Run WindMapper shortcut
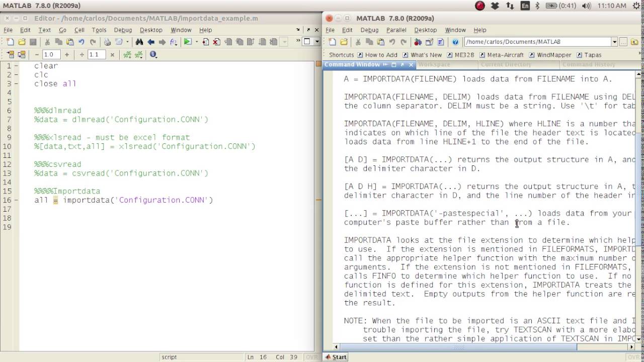 (550, 55)
